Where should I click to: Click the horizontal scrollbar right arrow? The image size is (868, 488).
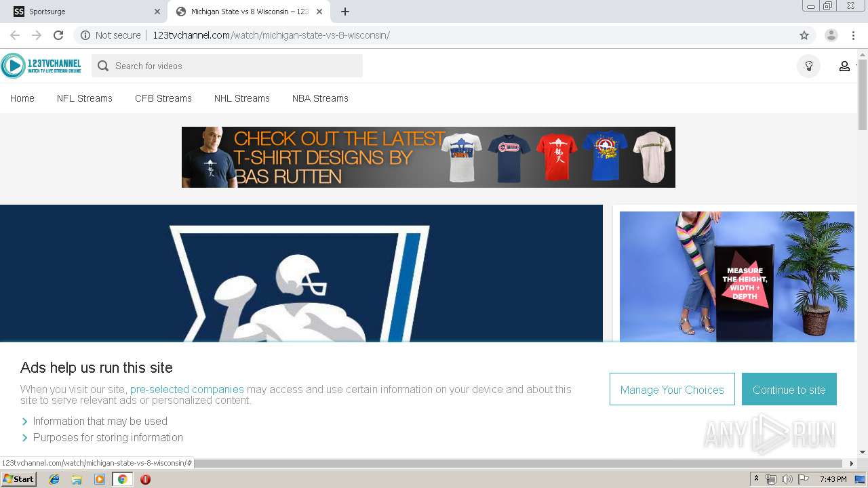(x=852, y=464)
